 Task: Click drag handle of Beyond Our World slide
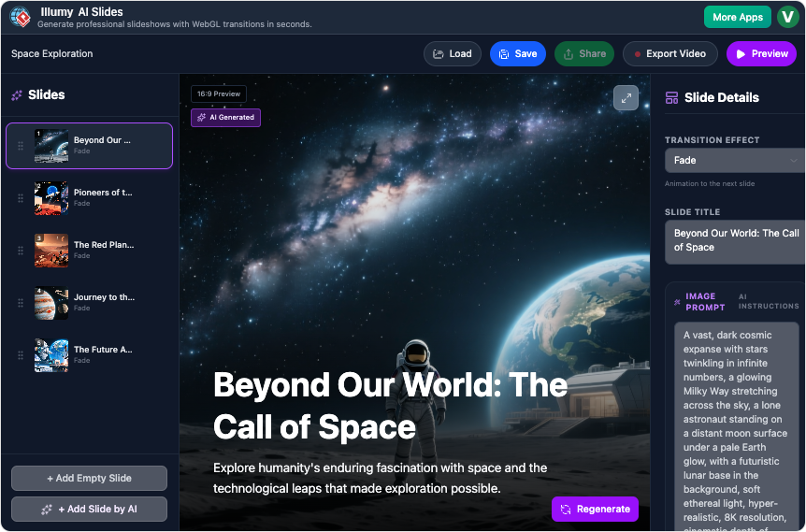point(21,146)
